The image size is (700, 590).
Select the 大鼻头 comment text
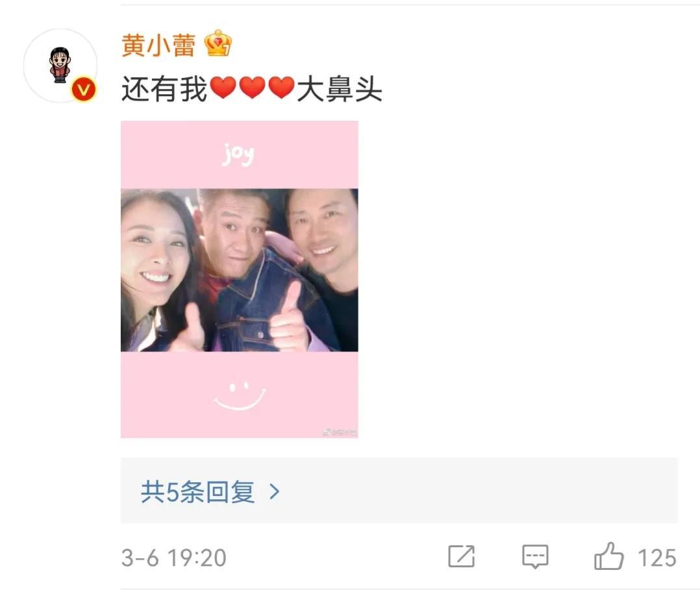point(339,89)
